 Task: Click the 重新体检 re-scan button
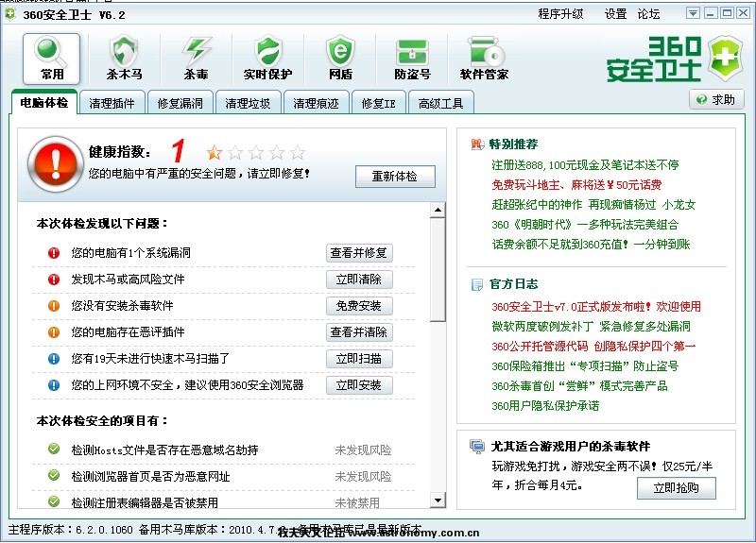pos(395,177)
